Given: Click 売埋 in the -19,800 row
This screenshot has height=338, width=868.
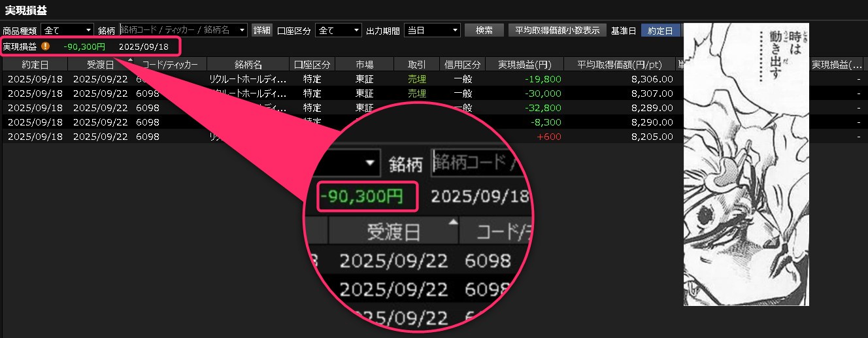Looking at the screenshot, I should tap(416, 78).
